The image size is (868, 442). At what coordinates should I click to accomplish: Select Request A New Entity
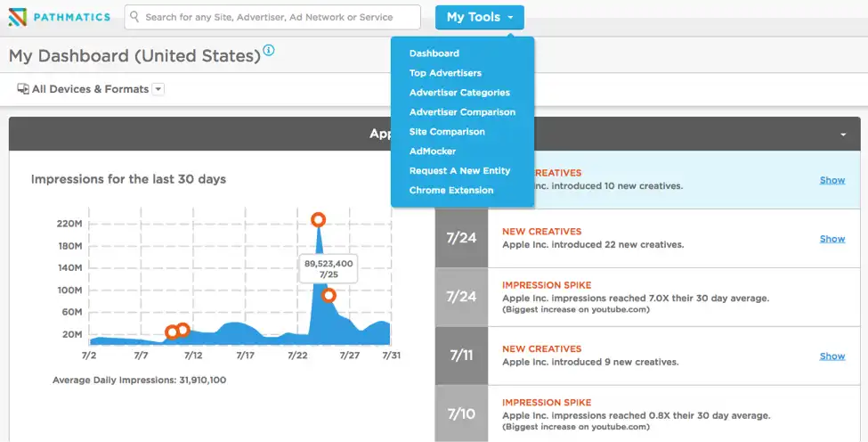[x=459, y=170]
